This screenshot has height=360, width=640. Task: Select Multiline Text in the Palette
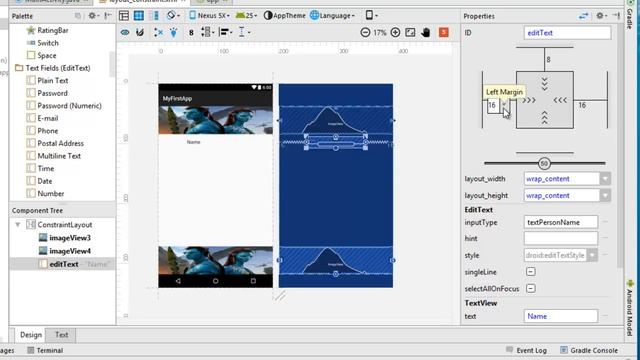pyautogui.click(x=59, y=156)
